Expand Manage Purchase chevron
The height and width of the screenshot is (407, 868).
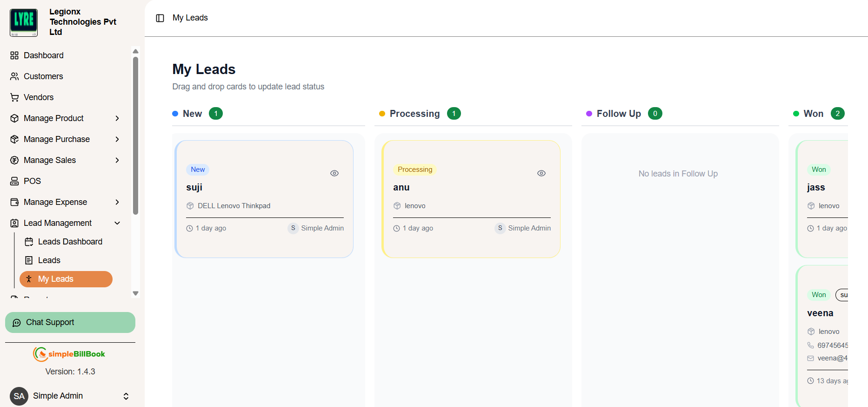tap(117, 139)
